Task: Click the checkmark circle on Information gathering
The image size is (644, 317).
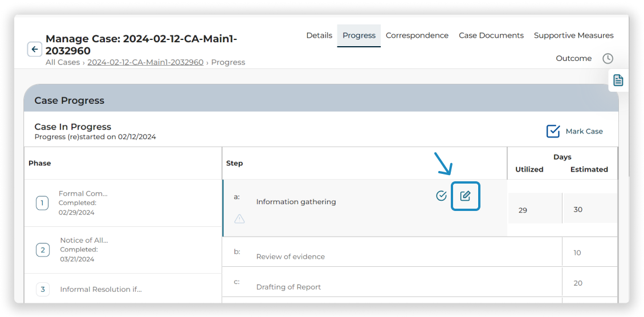Action: click(x=441, y=196)
